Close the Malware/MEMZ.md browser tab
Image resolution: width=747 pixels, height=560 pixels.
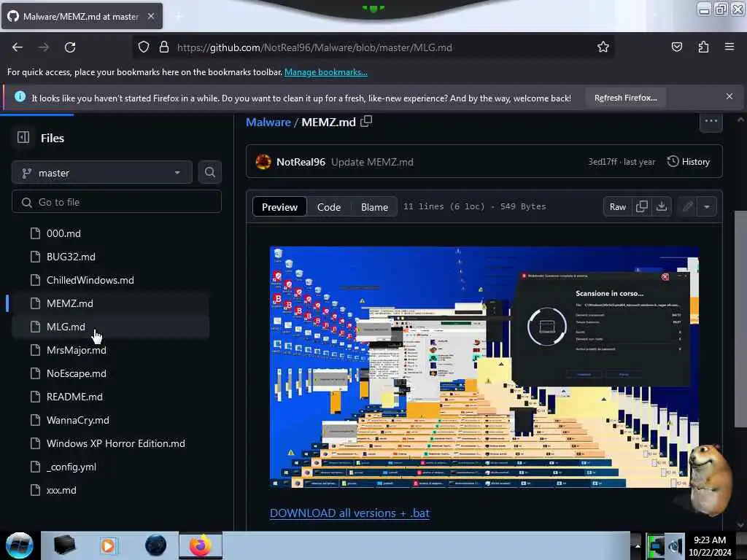tap(150, 16)
